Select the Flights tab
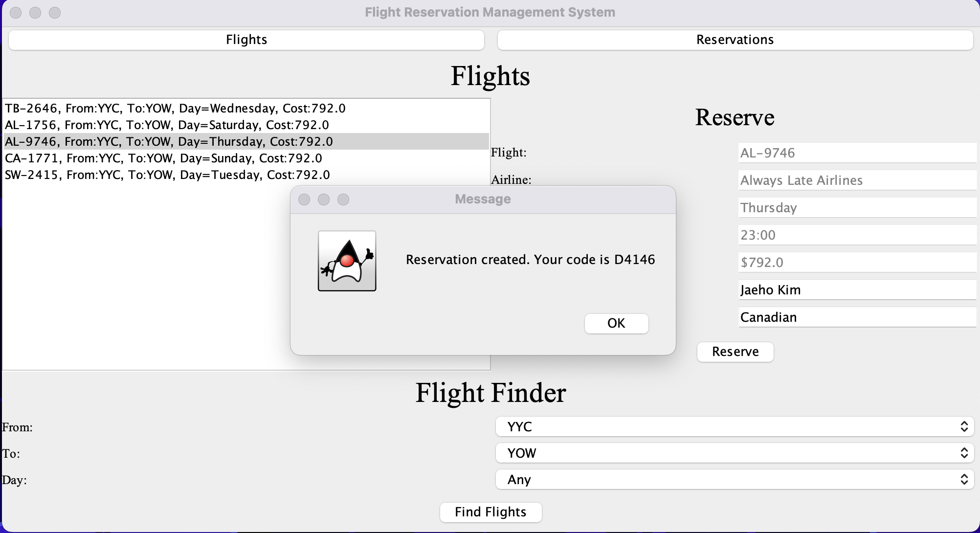 pyautogui.click(x=246, y=40)
